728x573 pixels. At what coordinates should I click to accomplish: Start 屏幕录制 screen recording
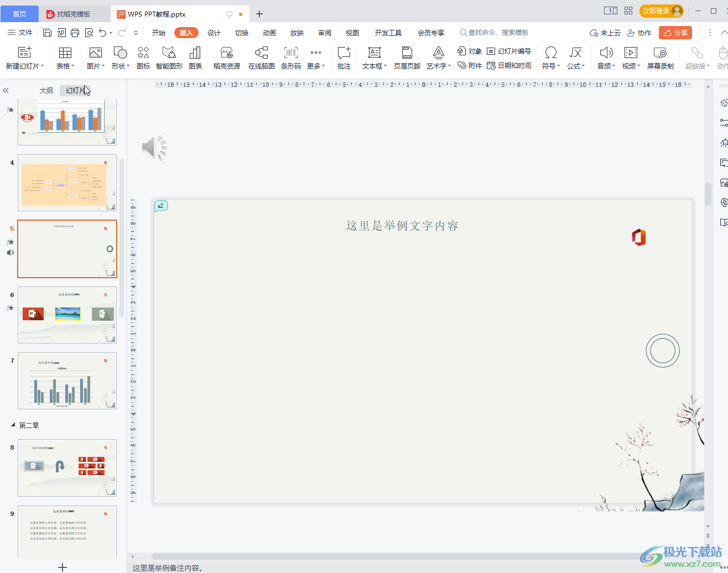coord(661,58)
